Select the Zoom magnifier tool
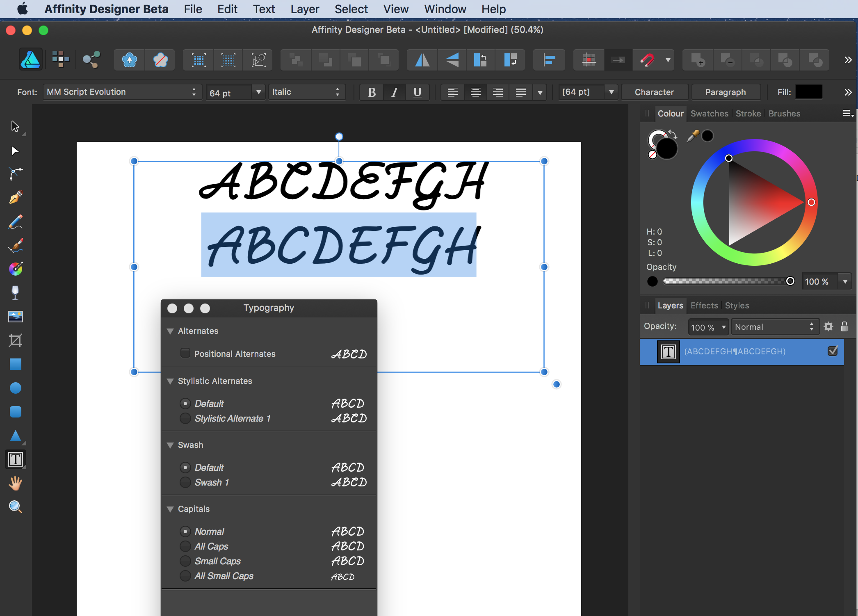This screenshot has height=616, width=858. coord(15,507)
